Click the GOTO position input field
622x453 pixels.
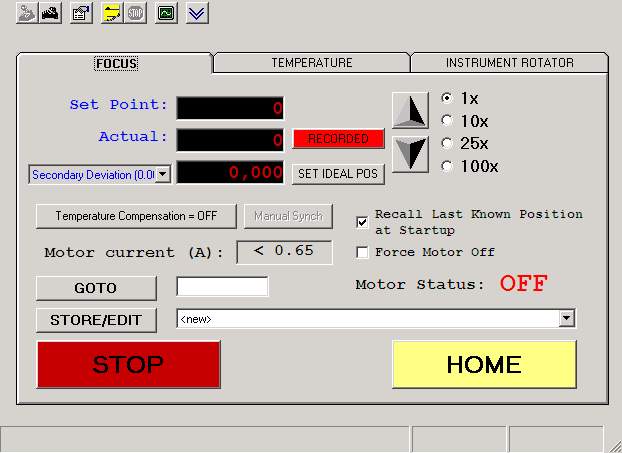click(222, 288)
